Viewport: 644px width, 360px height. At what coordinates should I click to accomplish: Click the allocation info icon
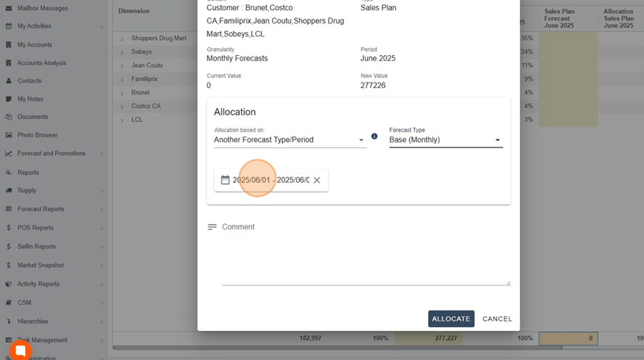click(374, 136)
